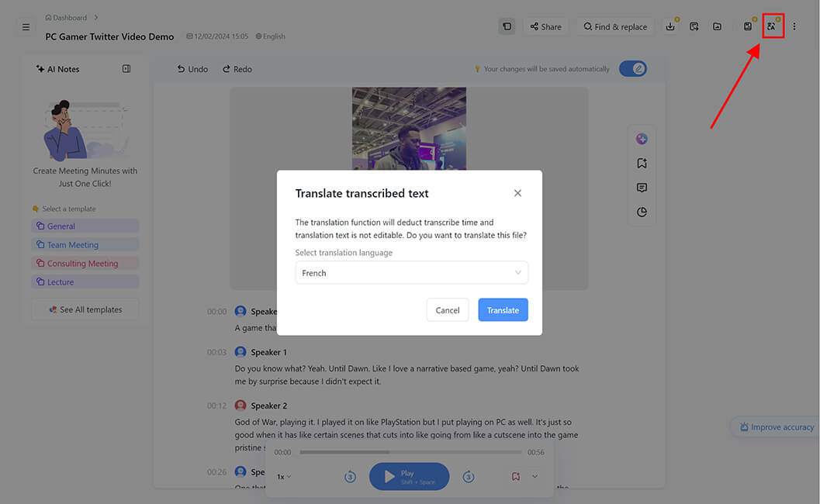Screen dimensions: 820x504
Task: Open Find & replace
Action: tap(615, 26)
